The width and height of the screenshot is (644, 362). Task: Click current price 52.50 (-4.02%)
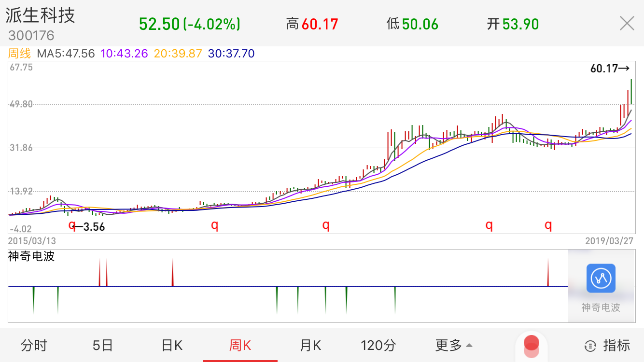[x=190, y=24]
